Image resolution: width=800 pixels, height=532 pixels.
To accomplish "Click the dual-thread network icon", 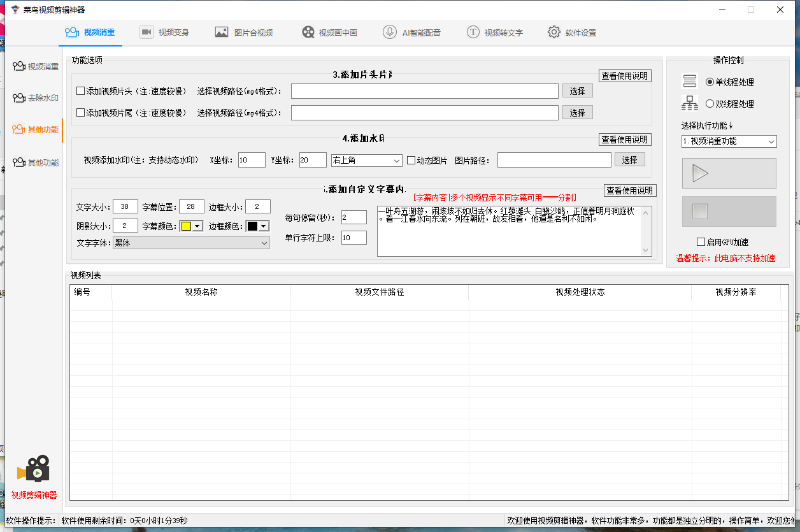I will pos(690,103).
